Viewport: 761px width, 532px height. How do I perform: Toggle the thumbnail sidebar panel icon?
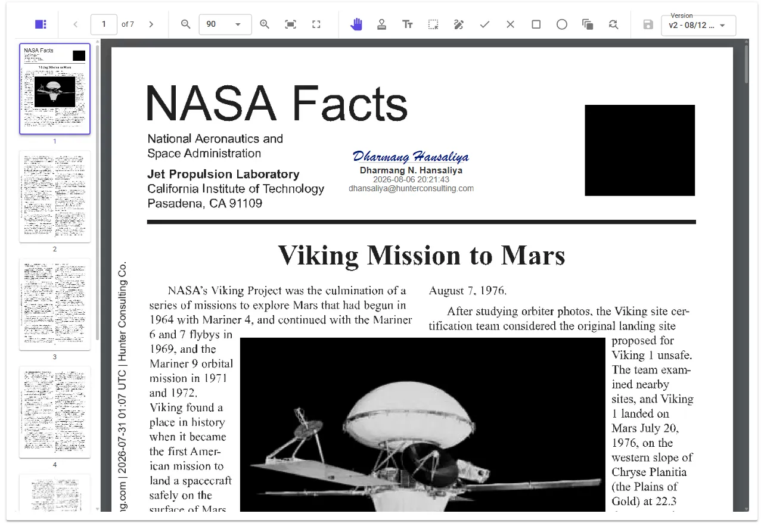tap(41, 24)
